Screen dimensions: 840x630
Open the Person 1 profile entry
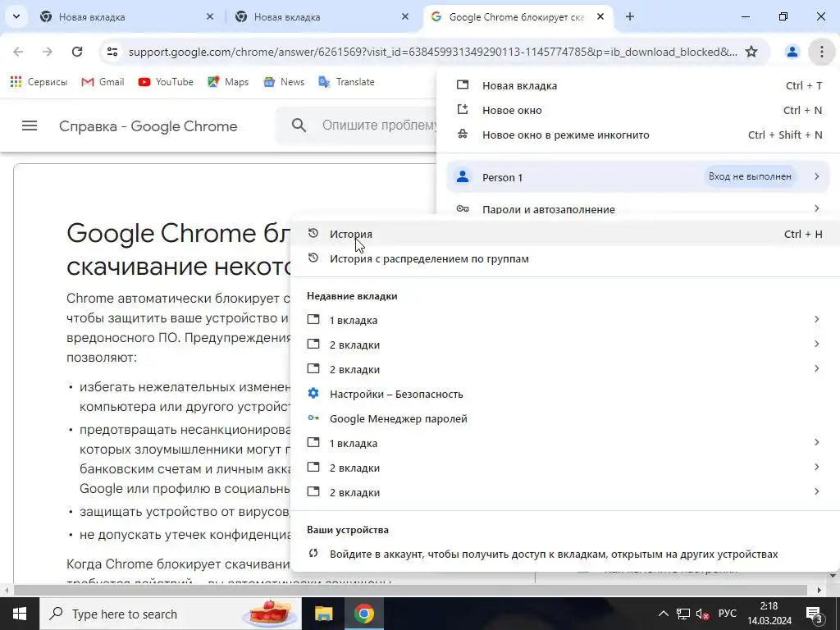638,177
